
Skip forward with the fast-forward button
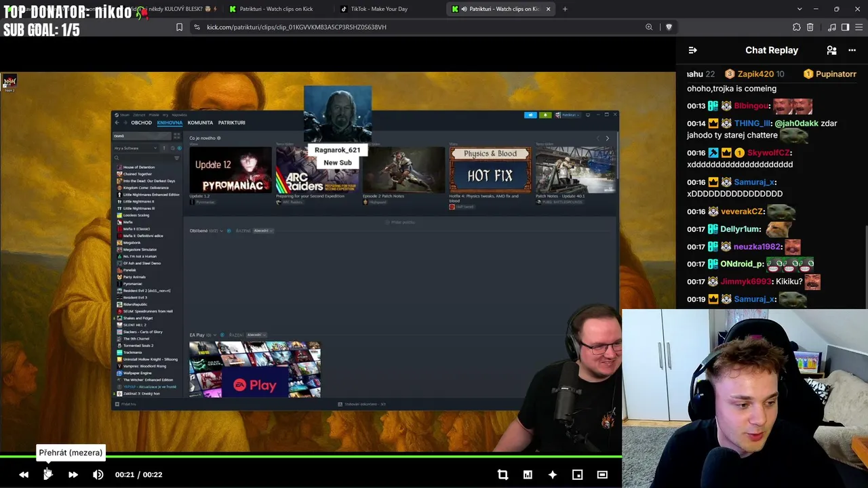[73, 474]
